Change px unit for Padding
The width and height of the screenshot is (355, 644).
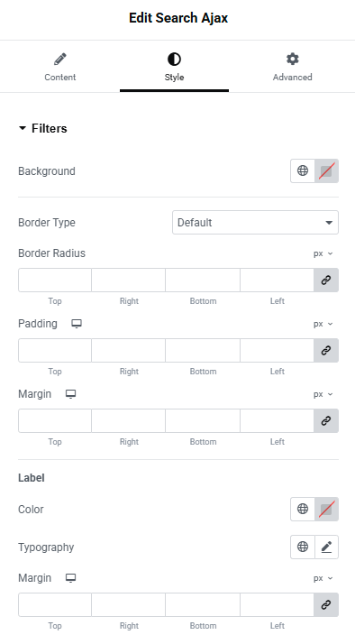323,324
